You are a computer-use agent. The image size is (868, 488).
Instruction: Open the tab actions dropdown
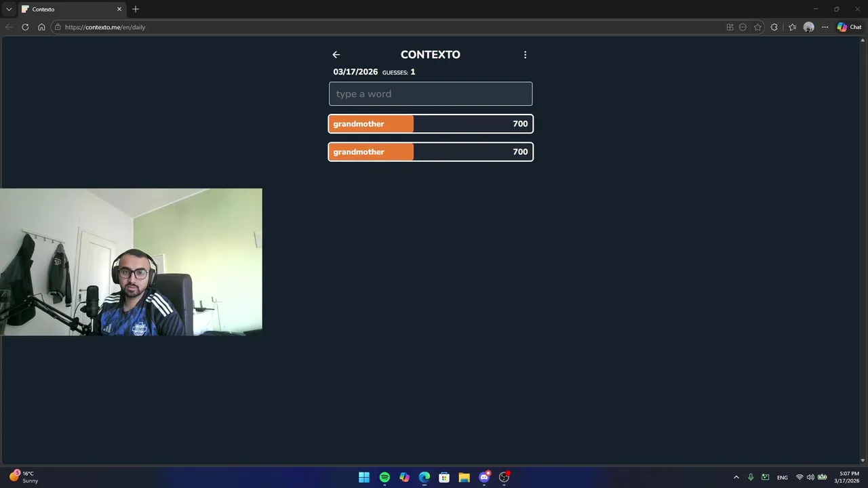pyautogui.click(x=9, y=9)
